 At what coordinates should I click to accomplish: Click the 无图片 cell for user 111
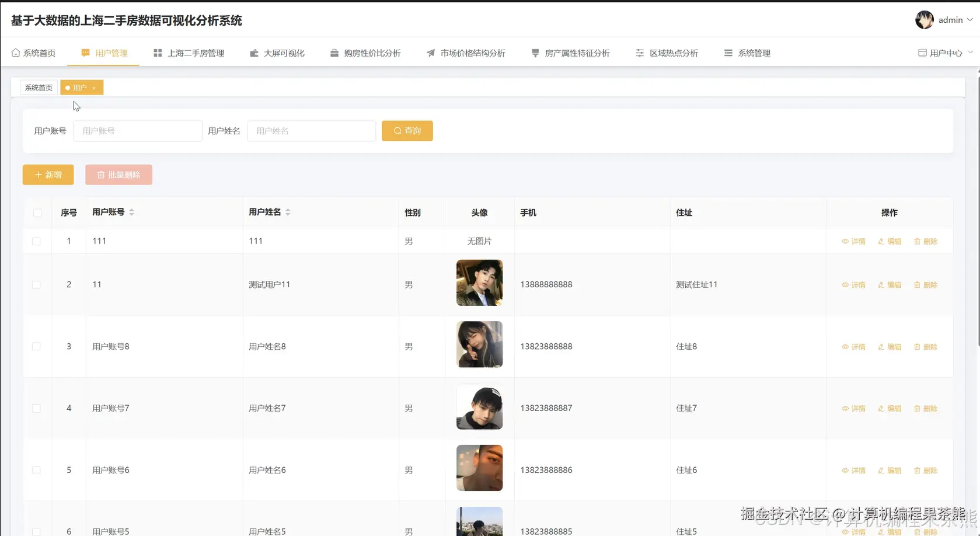click(480, 241)
